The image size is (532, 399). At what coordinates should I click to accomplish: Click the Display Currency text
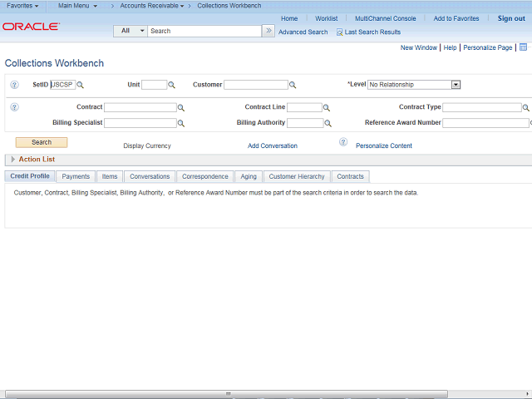[147, 146]
